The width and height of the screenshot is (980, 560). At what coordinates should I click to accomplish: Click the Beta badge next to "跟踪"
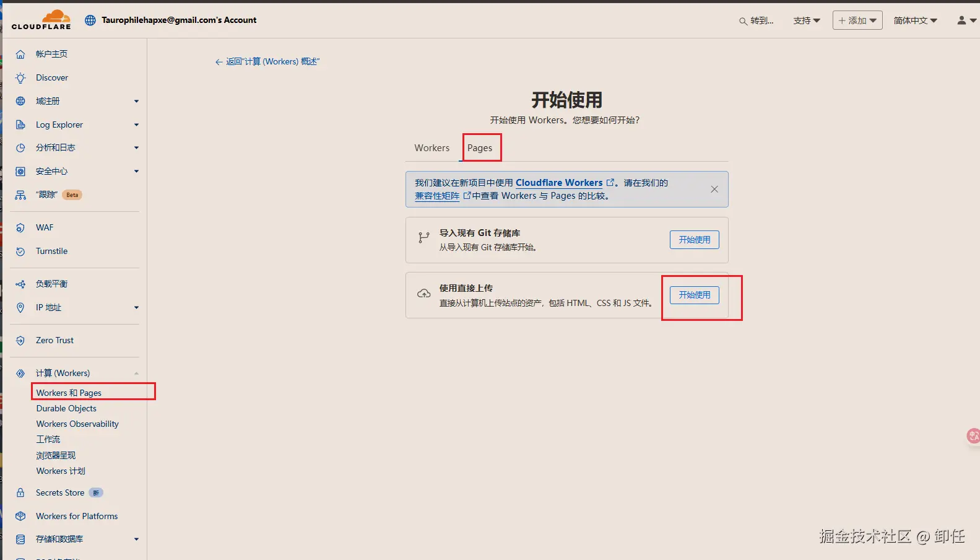(72, 195)
